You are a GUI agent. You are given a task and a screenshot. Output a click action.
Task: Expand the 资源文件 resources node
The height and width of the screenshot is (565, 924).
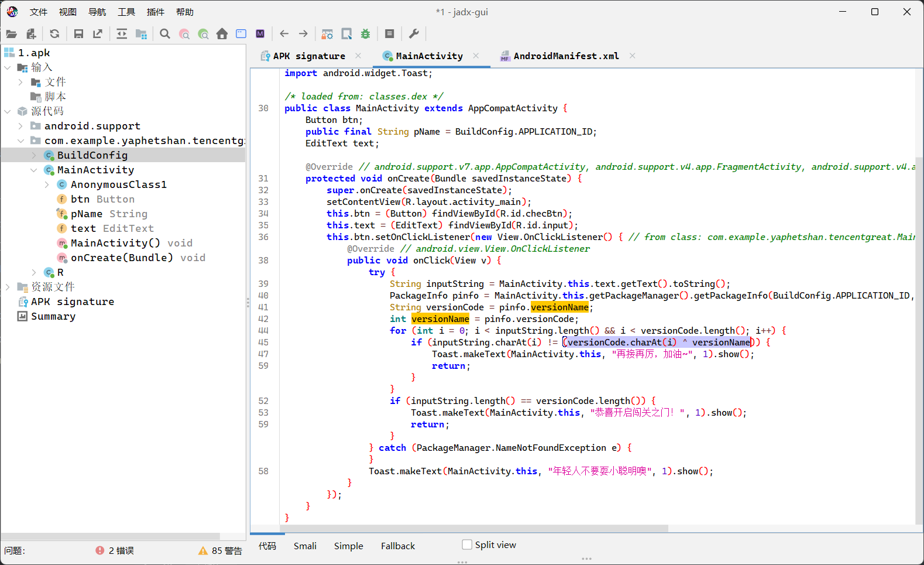(8, 287)
